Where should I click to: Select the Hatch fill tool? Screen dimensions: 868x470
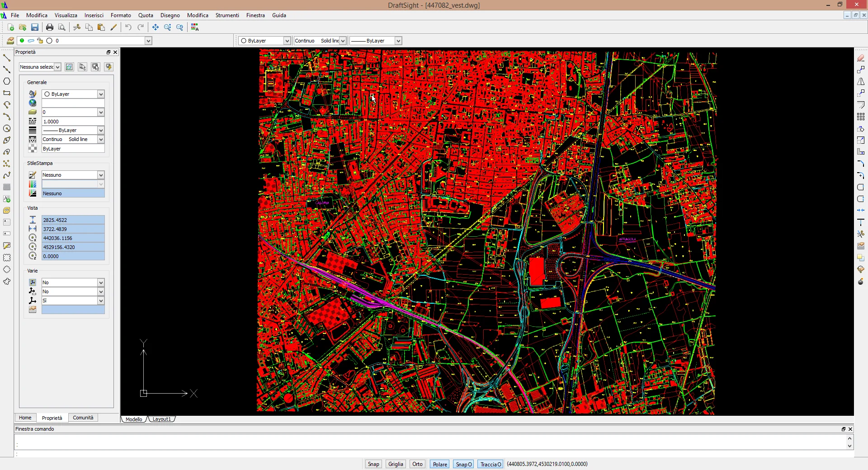[7, 187]
